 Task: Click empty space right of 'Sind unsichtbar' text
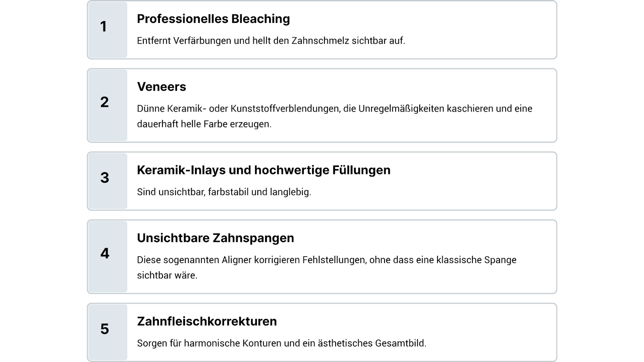click(x=428, y=192)
